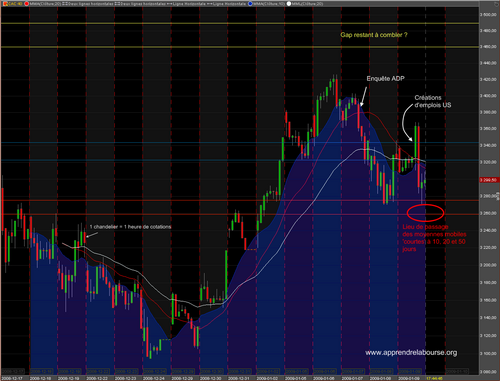Select the red ellipse drawing on chart
Screen dimensions: 500x381
pos(425,213)
